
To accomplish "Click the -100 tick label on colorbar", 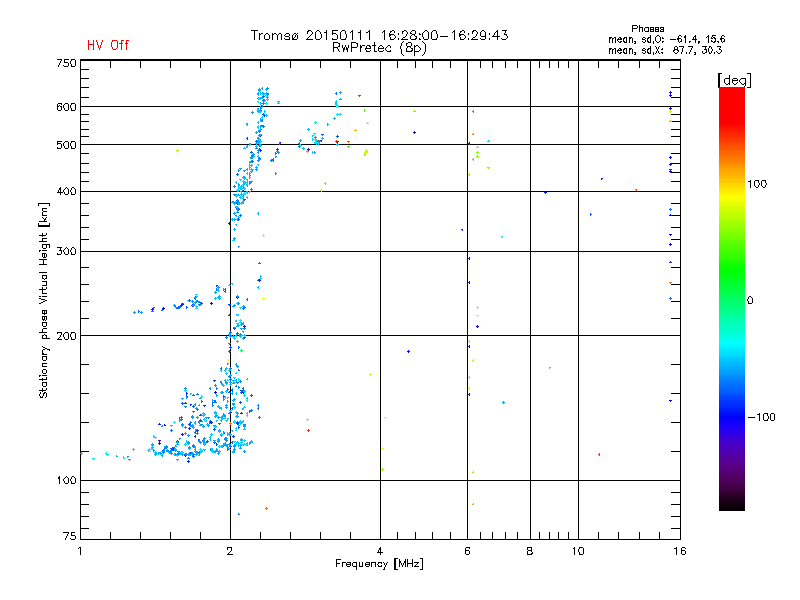I will pos(764,417).
